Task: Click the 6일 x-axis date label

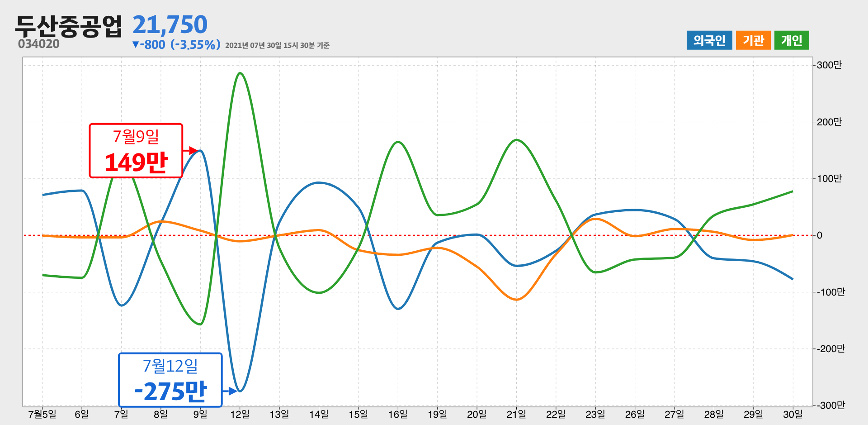Action: pyautogui.click(x=82, y=414)
